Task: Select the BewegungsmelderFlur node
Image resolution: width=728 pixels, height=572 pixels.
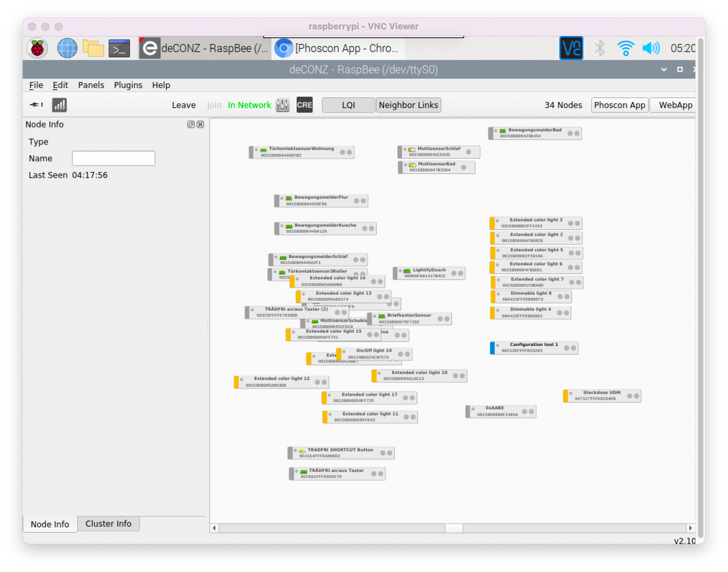Action: coord(321,200)
